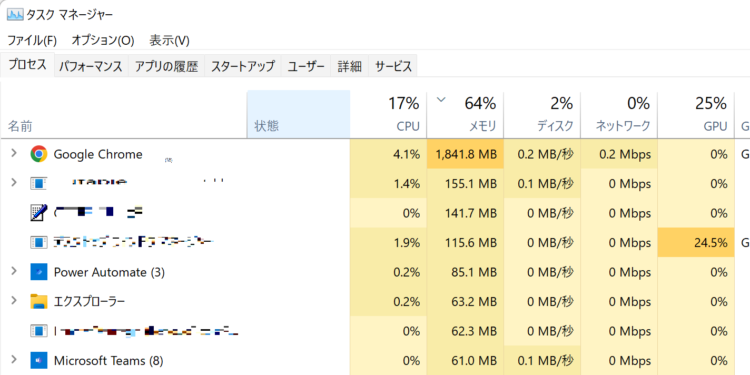Open the オプション(O) menu

pyautogui.click(x=103, y=41)
